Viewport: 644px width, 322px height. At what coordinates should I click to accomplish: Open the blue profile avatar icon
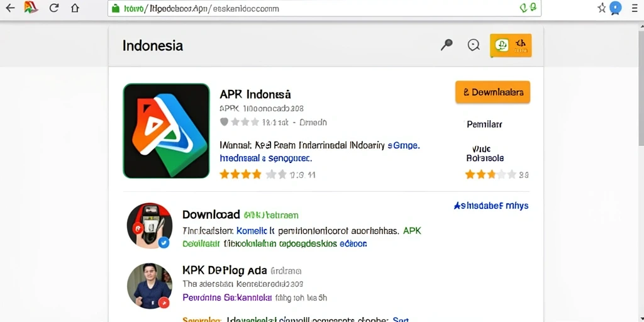tap(615, 8)
